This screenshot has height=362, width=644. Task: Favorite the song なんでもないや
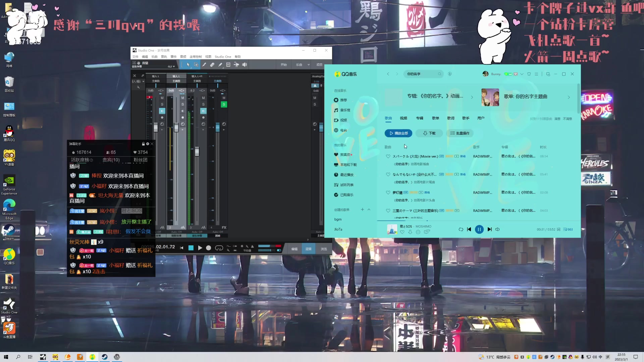388,174
